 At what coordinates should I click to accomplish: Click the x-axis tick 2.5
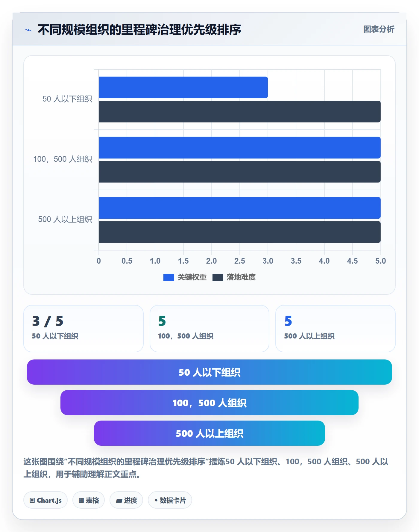point(240,261)
